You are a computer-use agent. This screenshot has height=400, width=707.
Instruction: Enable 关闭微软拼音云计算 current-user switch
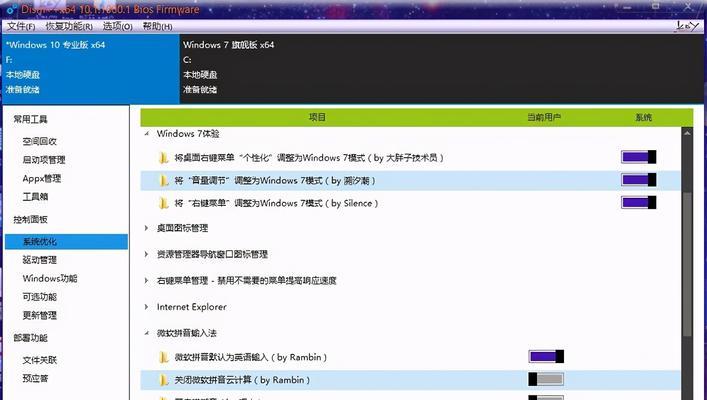(x=546, y=379)
